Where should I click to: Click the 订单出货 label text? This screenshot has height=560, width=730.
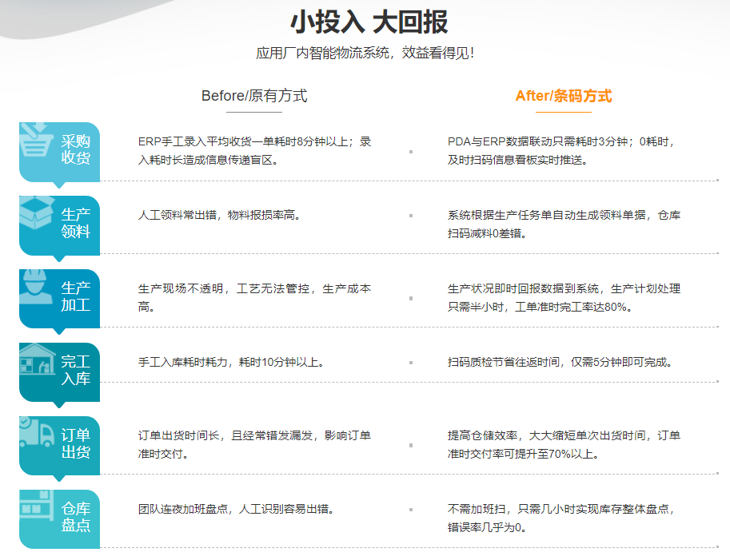76,443
